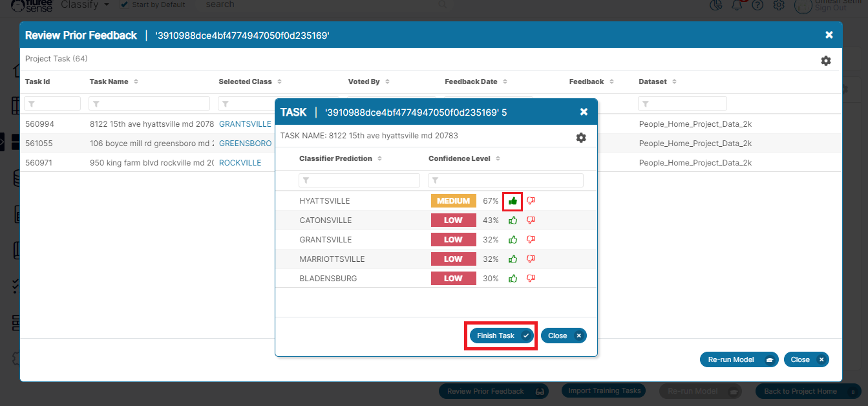The image size is (868, 406).
Task: Thumbs down the GRANTSVILLE prediction
Action: click(531, 240)
